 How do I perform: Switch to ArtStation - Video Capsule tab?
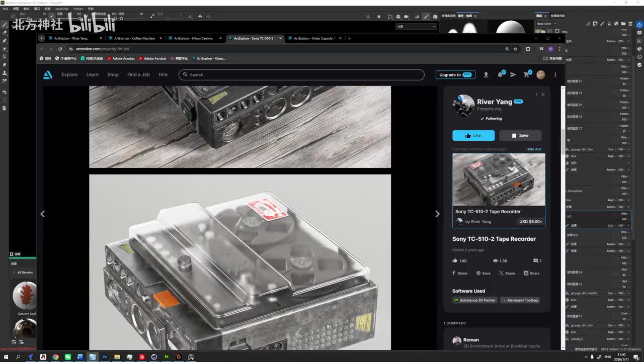(314, 38)
